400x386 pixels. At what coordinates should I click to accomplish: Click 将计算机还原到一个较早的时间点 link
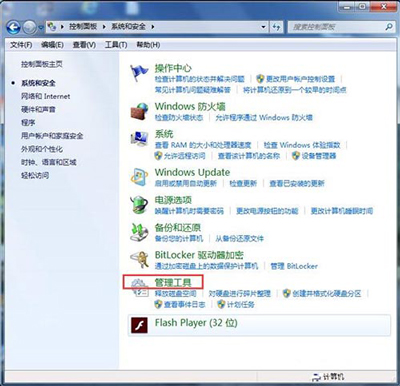[295, 90]
